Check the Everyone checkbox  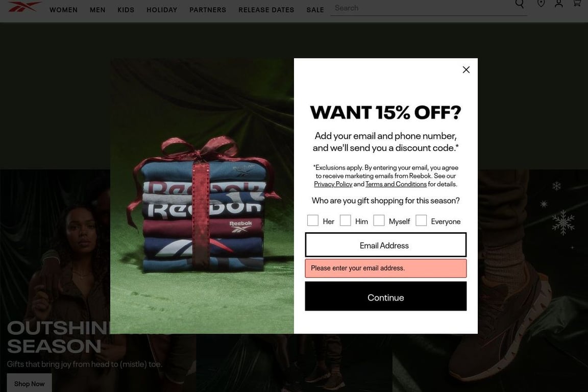(x=421, y=220)
